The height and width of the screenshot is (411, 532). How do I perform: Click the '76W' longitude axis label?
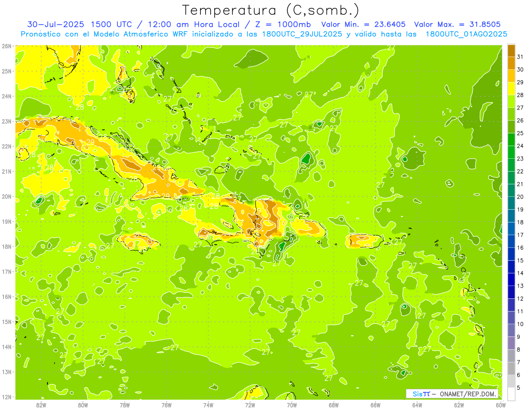point(167,405)
